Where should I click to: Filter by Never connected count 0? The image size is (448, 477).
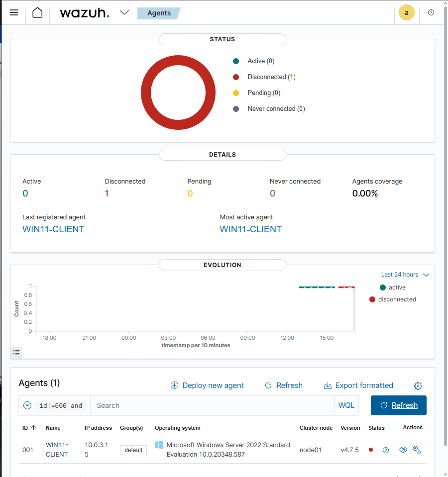click(x=272, y=193)
